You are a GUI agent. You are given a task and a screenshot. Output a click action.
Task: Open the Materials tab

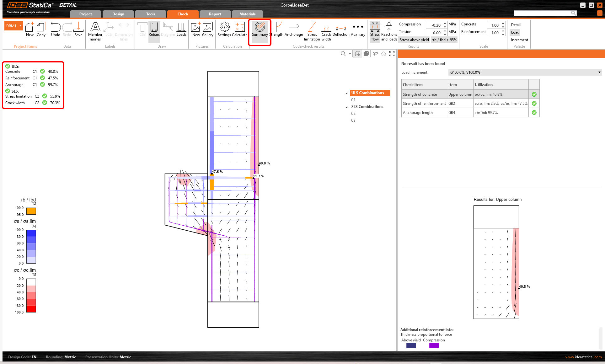point(247,14)
